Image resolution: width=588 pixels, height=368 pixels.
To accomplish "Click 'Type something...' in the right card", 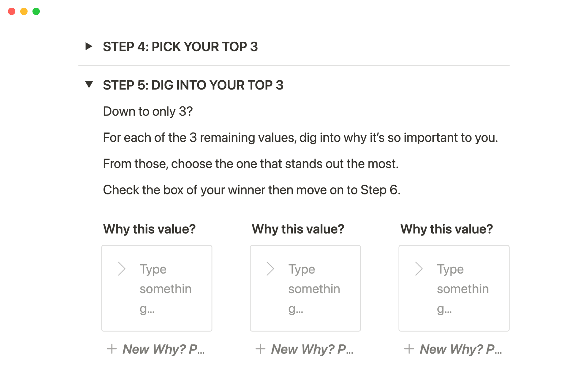I will [x=462, y=289].
